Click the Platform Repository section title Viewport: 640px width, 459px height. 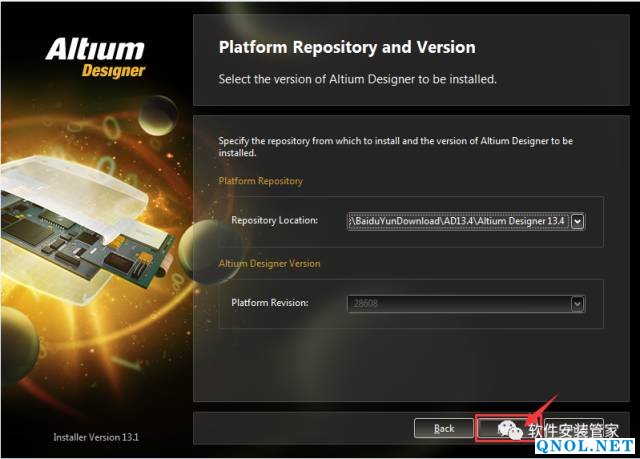coord(260,181)
